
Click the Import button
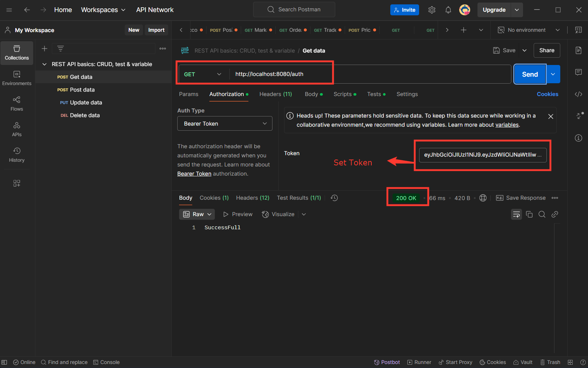tap(156, 30)
